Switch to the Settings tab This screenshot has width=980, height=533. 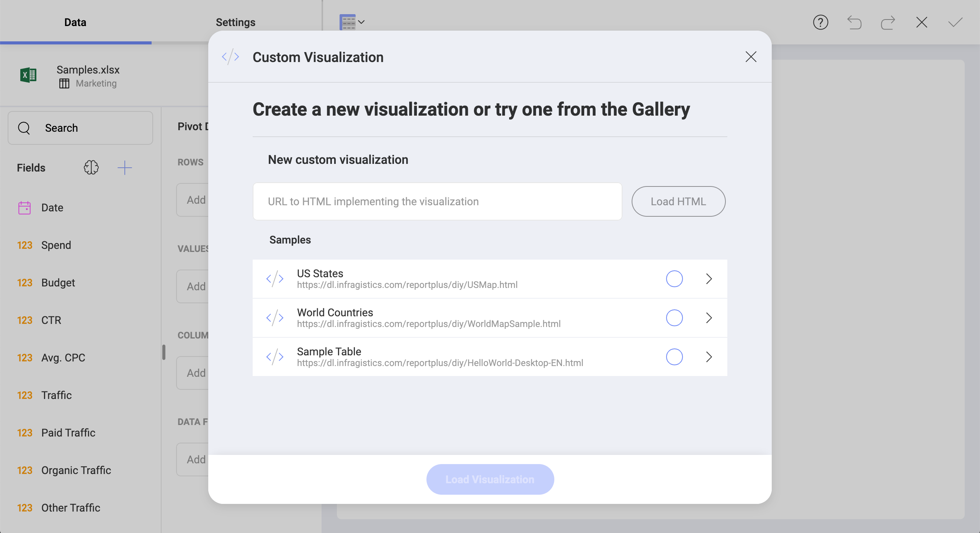coord(235,22)
